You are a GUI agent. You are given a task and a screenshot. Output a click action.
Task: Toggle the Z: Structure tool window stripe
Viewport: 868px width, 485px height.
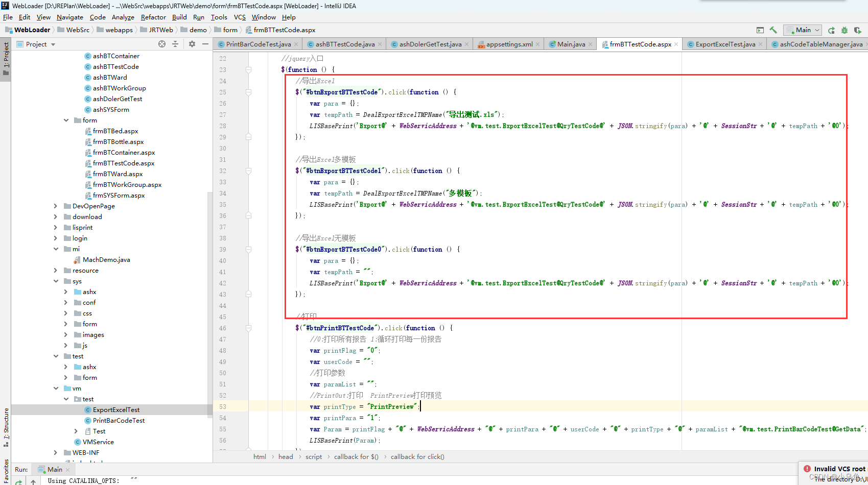pos(6,427)
